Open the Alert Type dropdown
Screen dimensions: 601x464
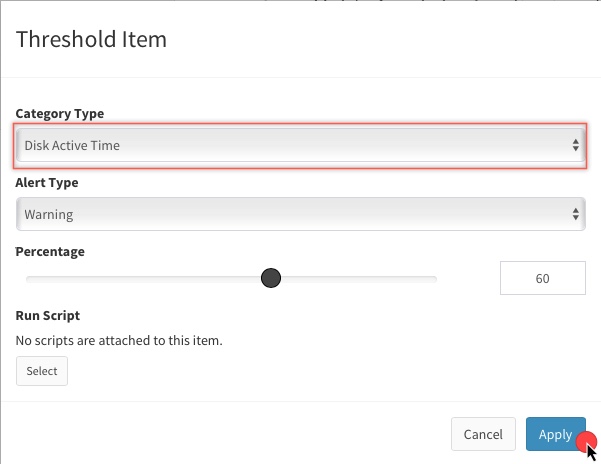click(x=300, y=214)
